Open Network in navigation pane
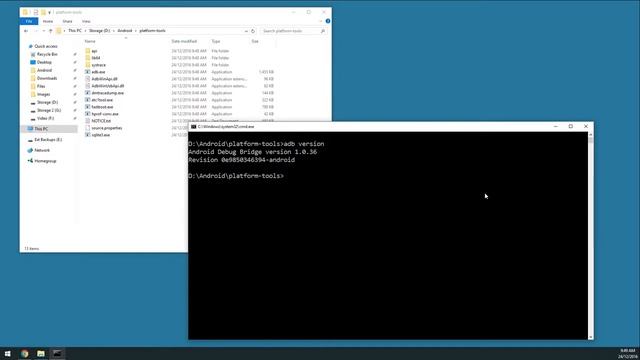The image size is (640, 360). 42,151
